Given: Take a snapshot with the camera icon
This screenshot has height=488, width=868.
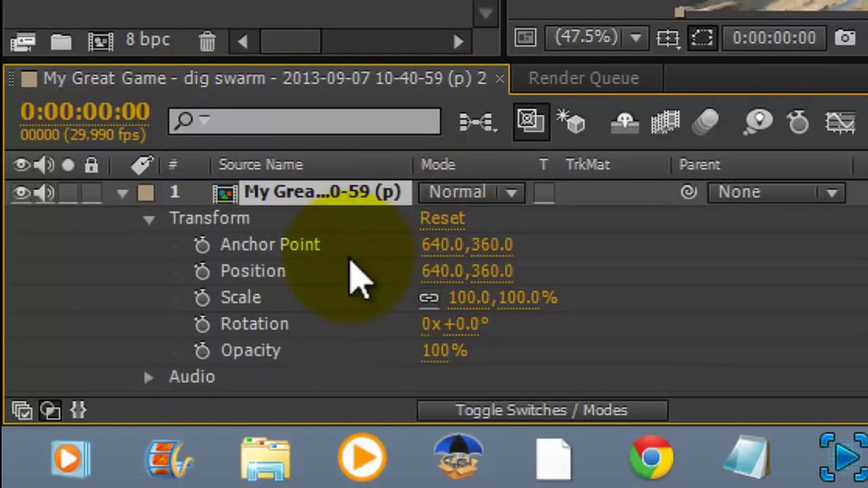Looking at the screenshot, I should pyautogui.click(x=844, y=38).
